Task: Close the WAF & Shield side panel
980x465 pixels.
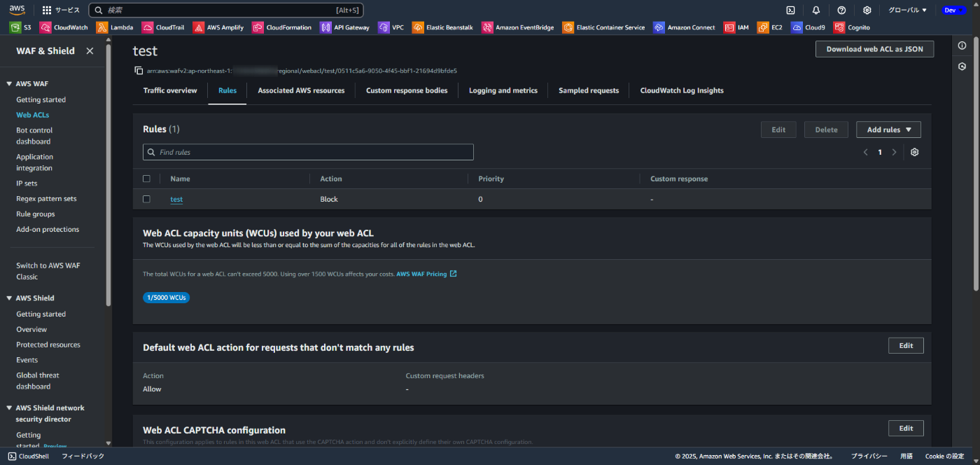Action: tap(90, 51)
